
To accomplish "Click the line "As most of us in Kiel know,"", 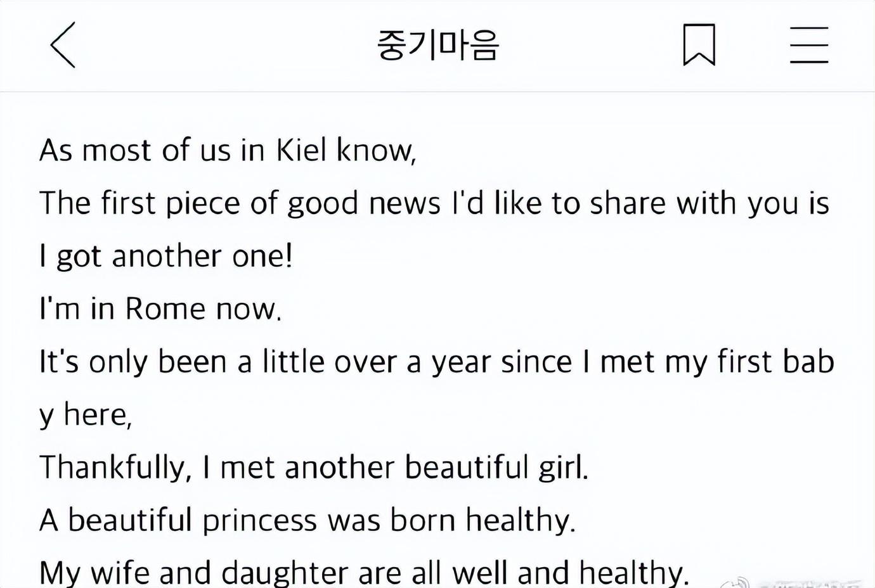I will [x=228, y=151].
